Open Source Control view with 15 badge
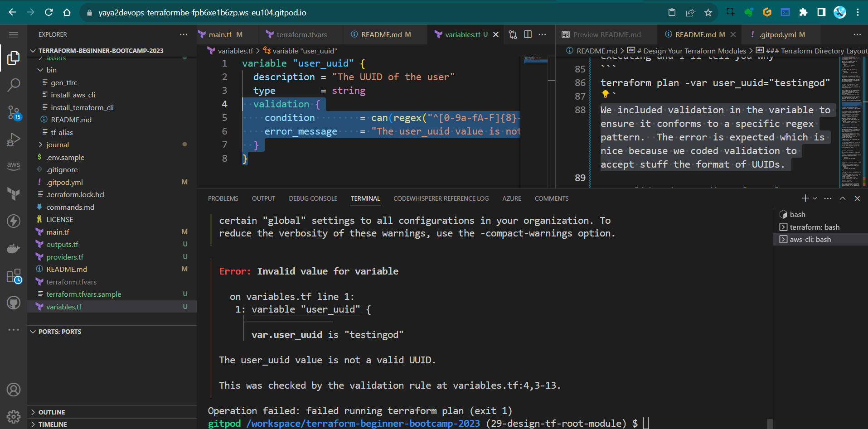 point(14,112)
